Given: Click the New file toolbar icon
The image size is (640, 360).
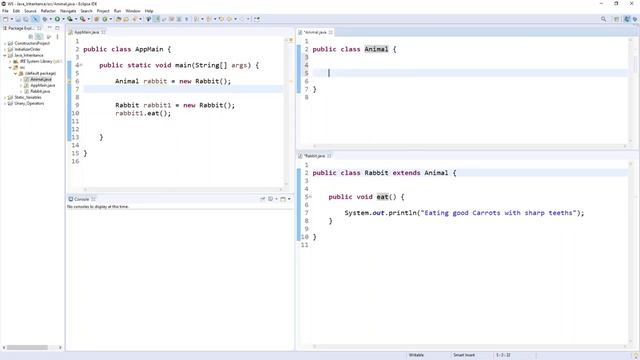Looking at the screenshot, I should point(5,19).
